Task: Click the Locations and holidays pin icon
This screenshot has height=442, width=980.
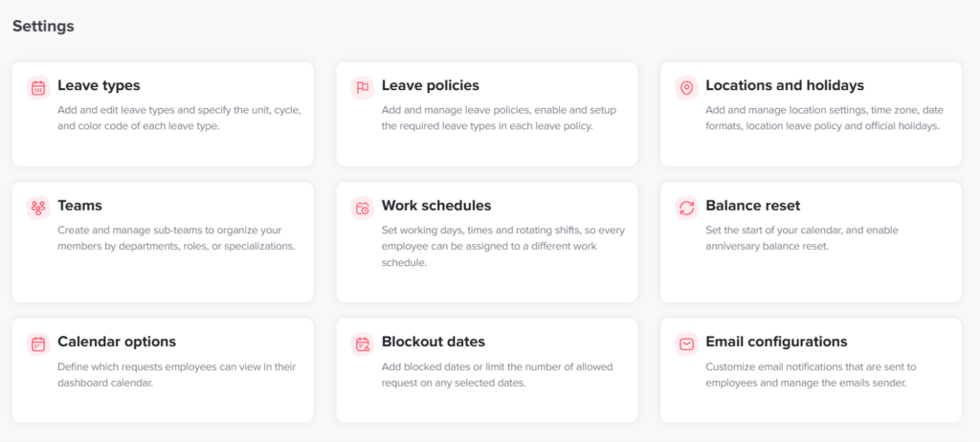Action: click(x=686, y=88)
